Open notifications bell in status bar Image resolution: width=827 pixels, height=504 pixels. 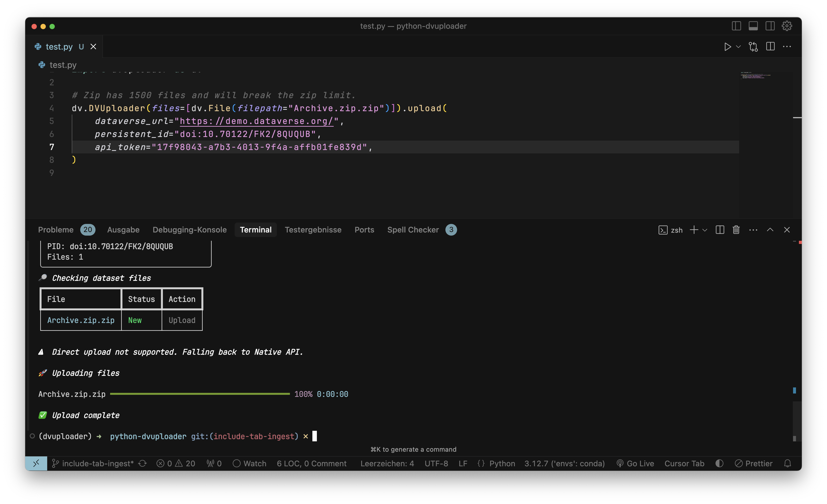click(x=787, y=463)
